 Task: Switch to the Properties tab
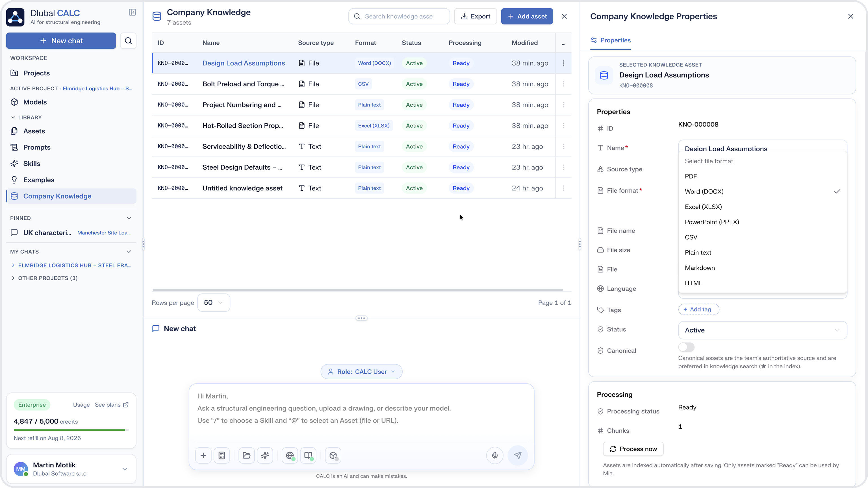coord(610,40)
